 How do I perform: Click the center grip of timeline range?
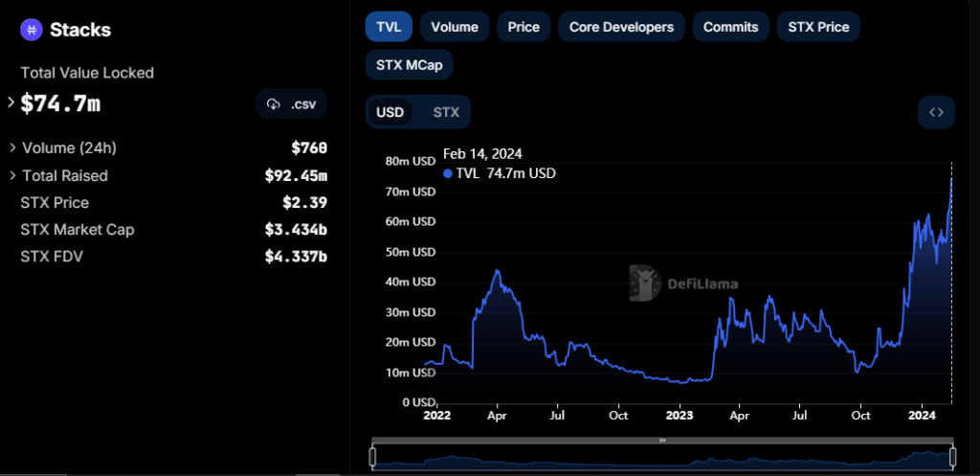point(662,441)
